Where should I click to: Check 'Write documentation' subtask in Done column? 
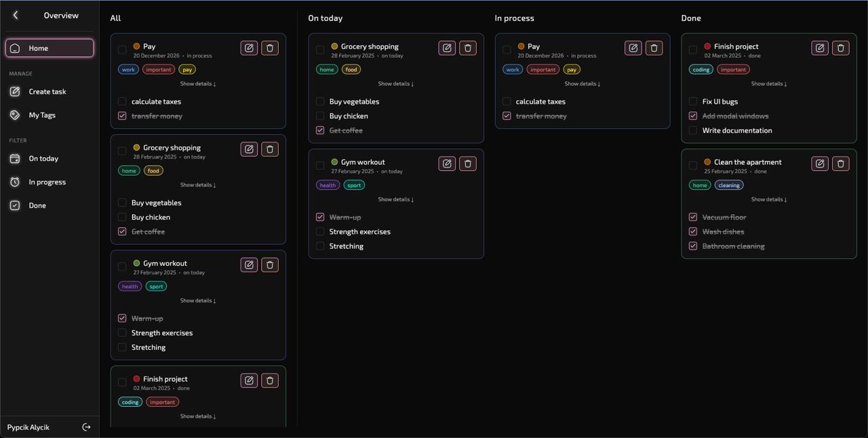[x=693, y=130]
